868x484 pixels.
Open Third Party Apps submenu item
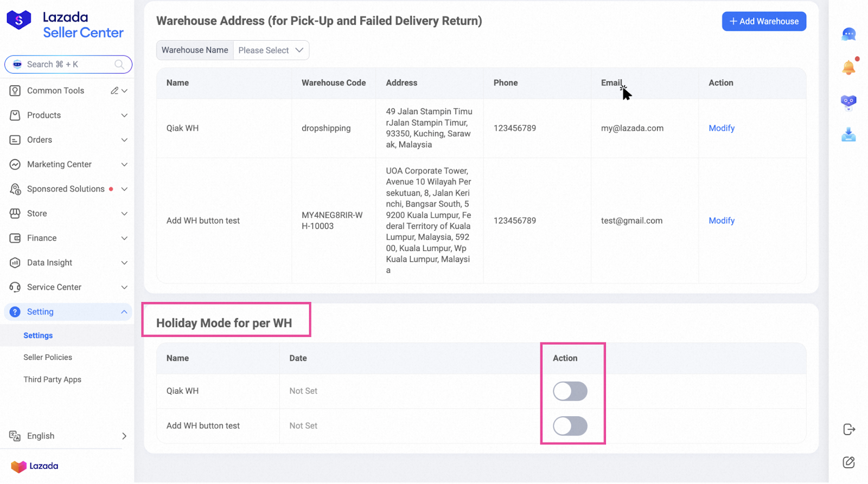[x=52, y=379]
